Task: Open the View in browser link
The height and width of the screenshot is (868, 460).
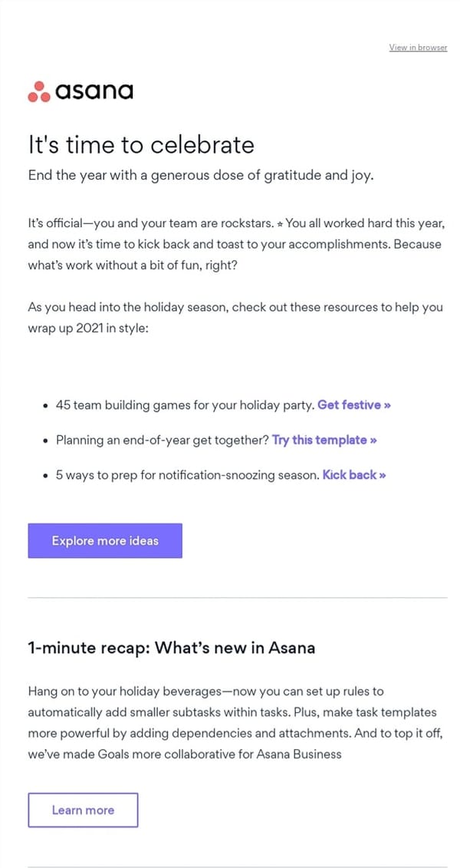Action: (418, 47)
